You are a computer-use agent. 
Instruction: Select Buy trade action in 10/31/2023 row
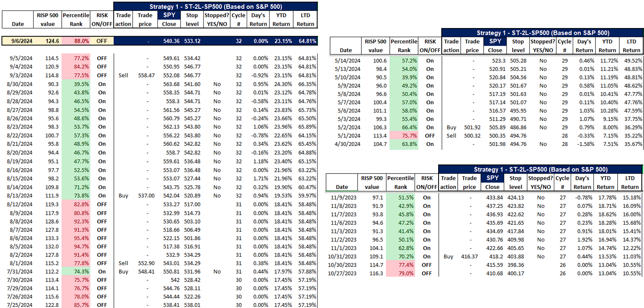[x=448, y=256]
